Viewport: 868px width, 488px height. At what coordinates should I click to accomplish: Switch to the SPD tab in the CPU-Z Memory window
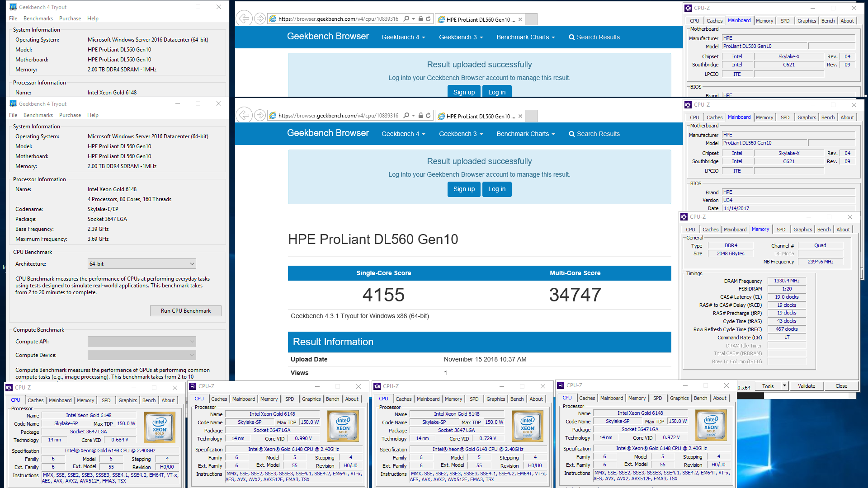point(781,230)
